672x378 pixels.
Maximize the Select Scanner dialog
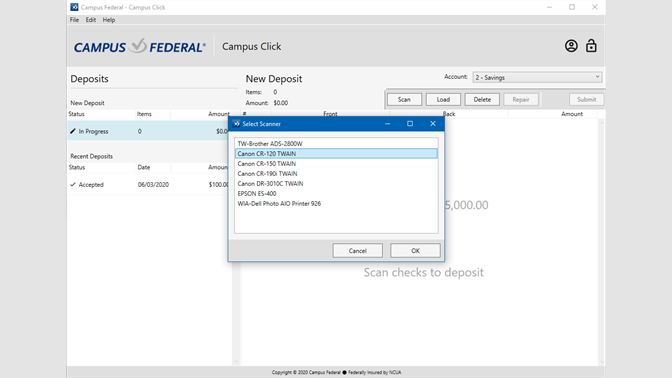410,123
